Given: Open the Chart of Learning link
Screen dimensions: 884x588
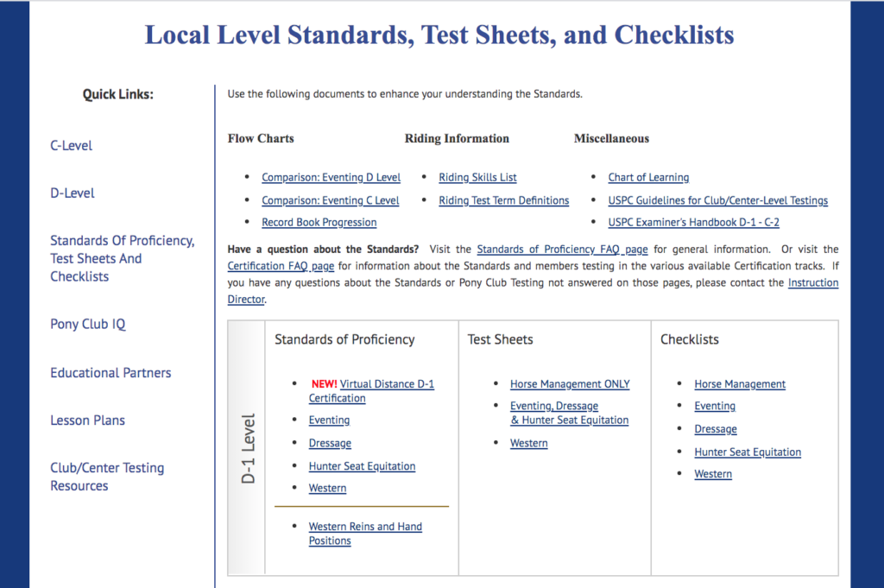Looking at the screenshot, I should 648,177.
